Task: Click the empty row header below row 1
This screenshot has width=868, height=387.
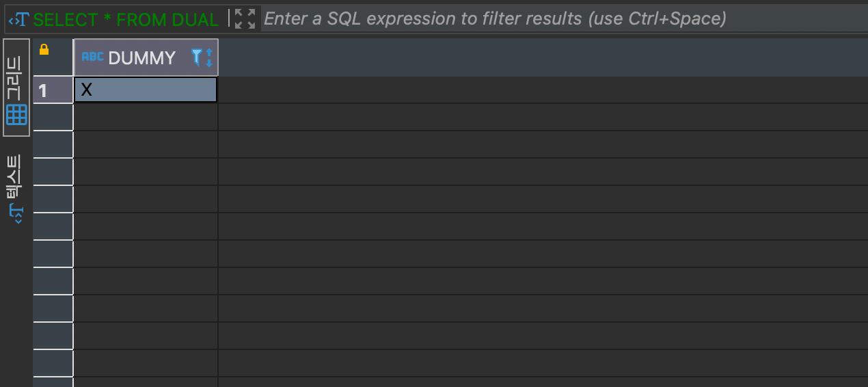Action: 53,117
